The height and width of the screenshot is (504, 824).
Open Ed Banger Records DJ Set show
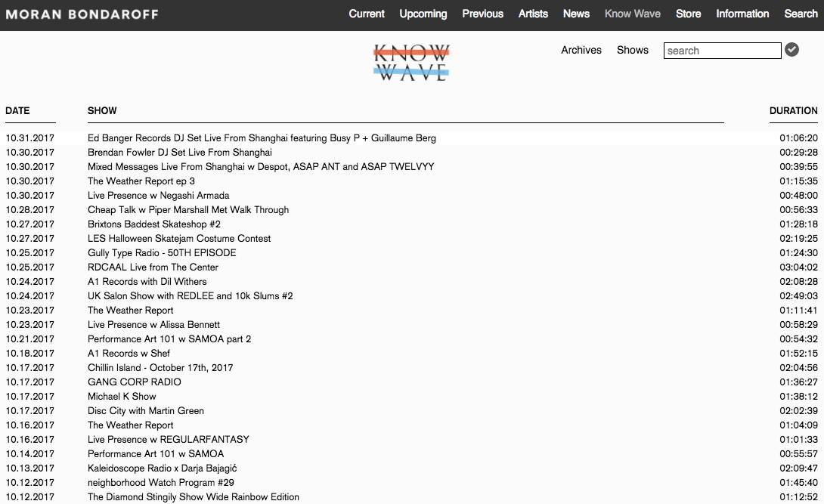click(262, 138)
